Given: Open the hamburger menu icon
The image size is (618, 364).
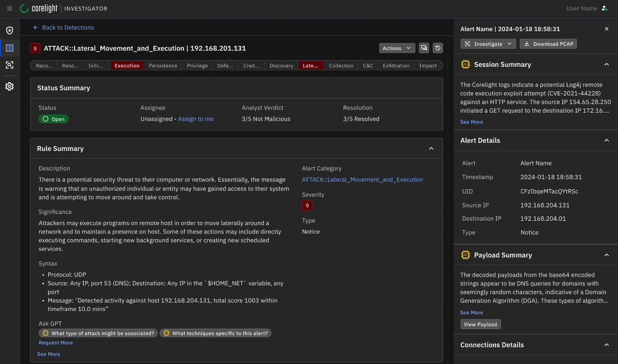Looking at the screenshot, I should [10, 9].
